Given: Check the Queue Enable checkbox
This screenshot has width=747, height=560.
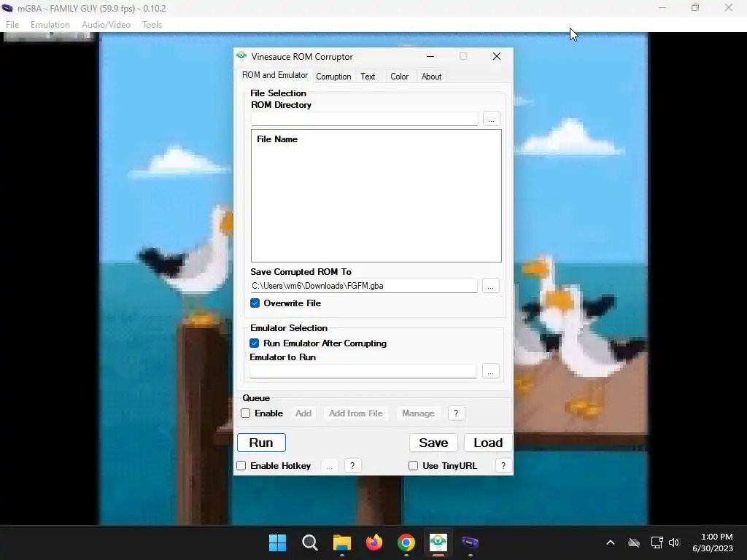Looking at the screenshot, I should [245, 413].
